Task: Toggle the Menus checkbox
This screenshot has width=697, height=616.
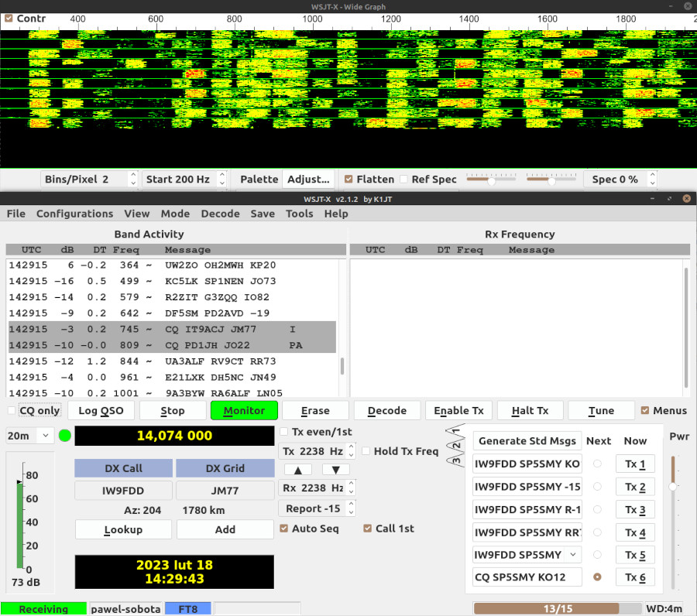Action: pos(645,410)
